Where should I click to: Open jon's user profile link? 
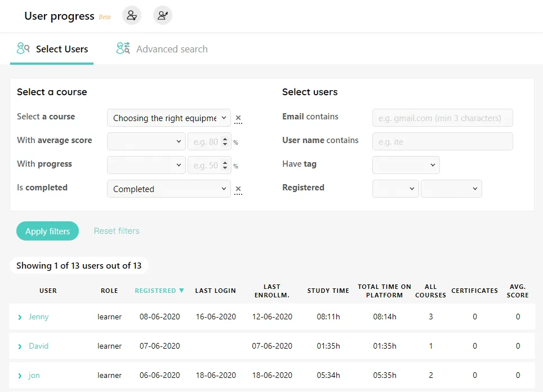pyautogui.click(x=34, y=375)
